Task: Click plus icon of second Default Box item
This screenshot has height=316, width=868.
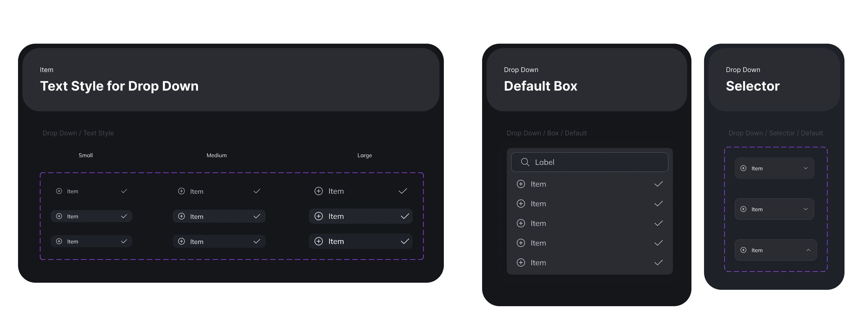Action: [x=521, y=204]
